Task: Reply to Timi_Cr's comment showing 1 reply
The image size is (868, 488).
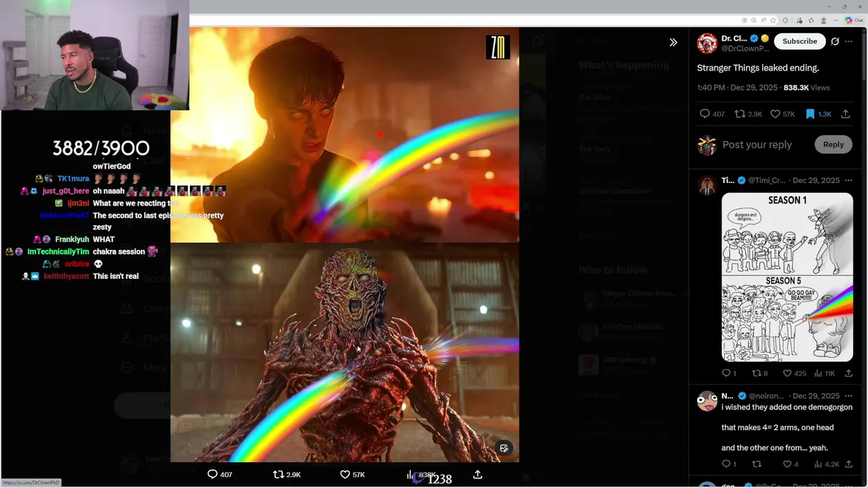Action: pyautogui.click(x=729, y=373)
